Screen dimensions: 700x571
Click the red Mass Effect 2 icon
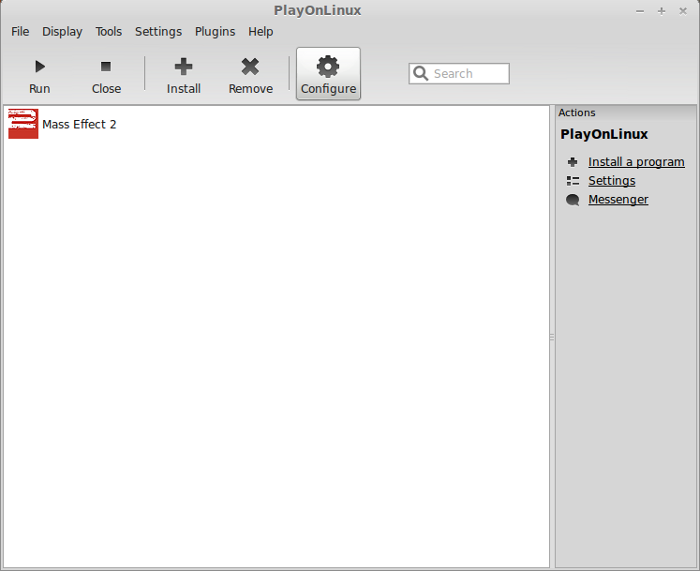tap(23, 124)
